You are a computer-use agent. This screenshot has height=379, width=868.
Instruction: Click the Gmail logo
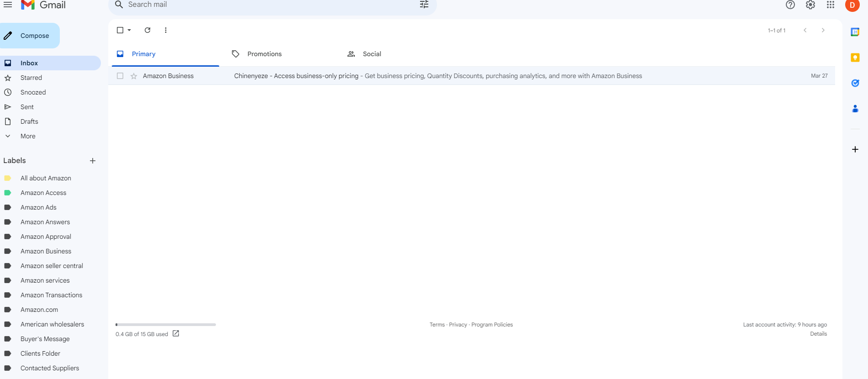coord(43,5)
